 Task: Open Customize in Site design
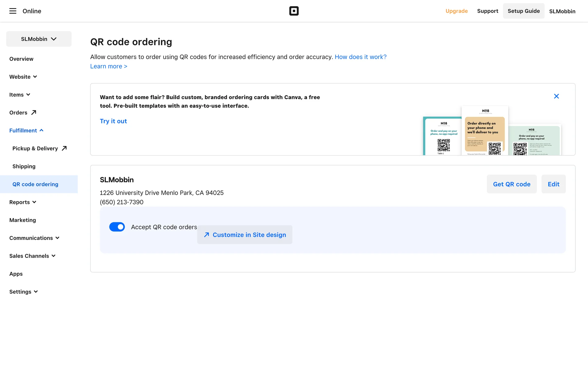[x=245, y=235]
